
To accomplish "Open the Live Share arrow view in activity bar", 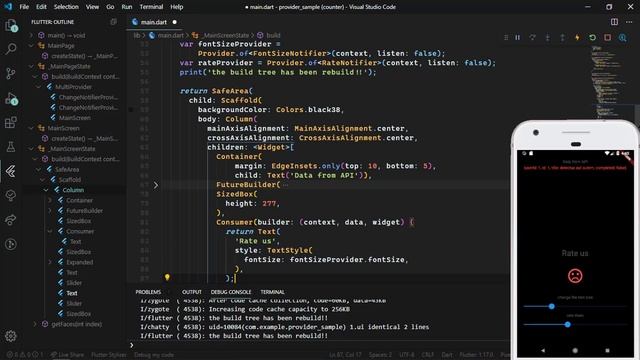I will pyautogui.click(x=11, y=220).
